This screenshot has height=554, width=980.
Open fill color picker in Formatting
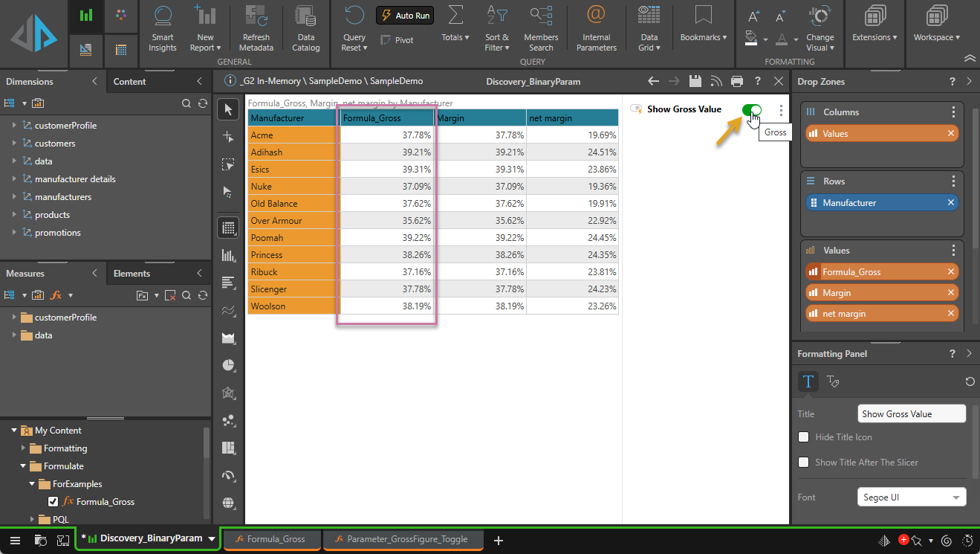(756, 38)
